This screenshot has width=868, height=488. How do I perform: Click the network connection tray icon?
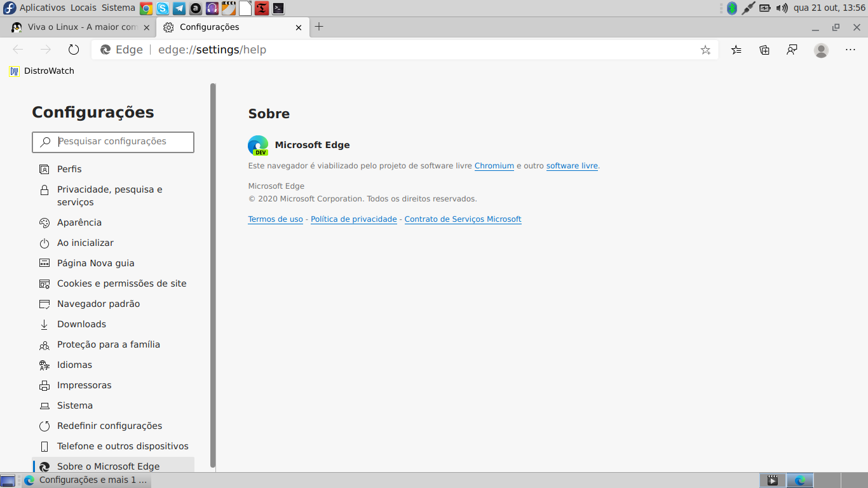[x=749, y=8]
